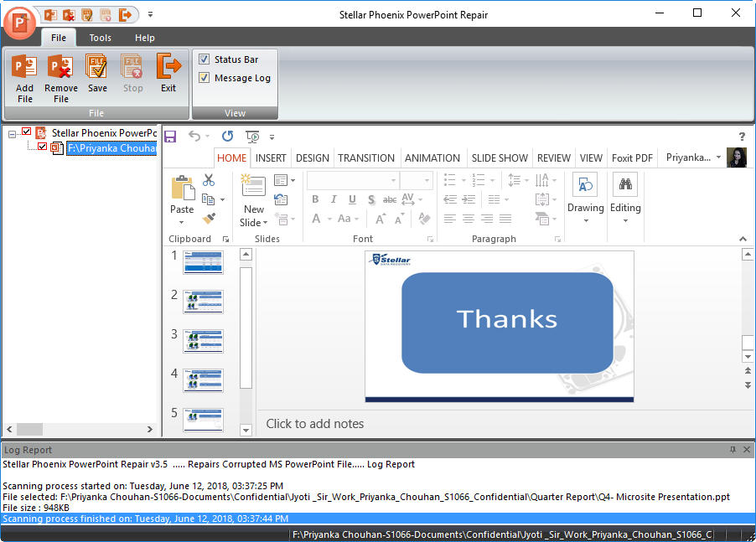
Task: Click the 'Click to add notes' area
Action: (x=315, y=424)
